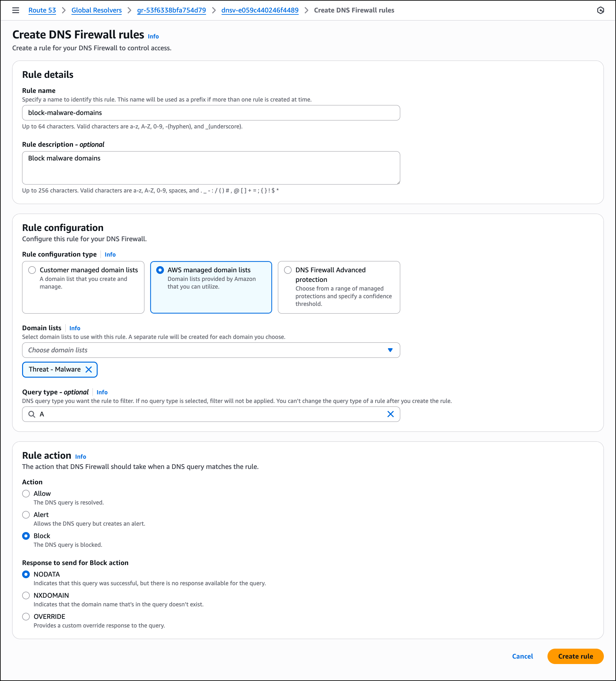This screenshot has height=681, width=616.
Task: Clear the Query type search field
Action: pyautogui.click(x=390, y=414)
